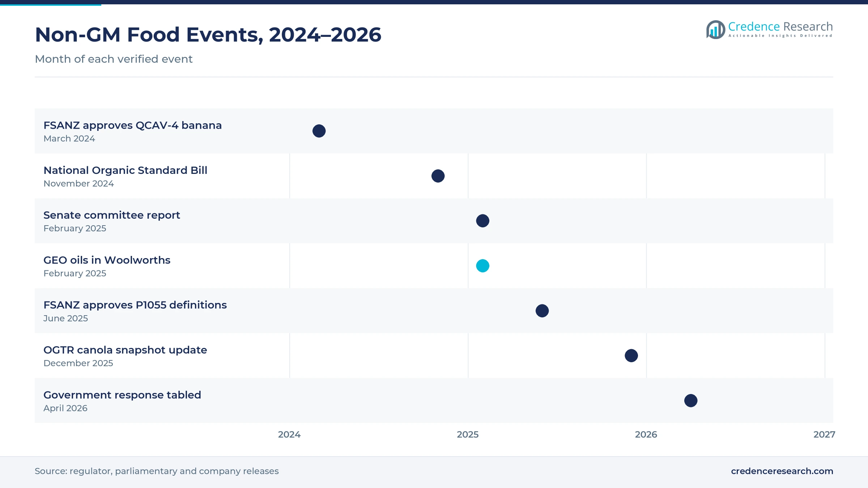
Task: Click the 2026 axis label
Action: click(x=646, y=435)
